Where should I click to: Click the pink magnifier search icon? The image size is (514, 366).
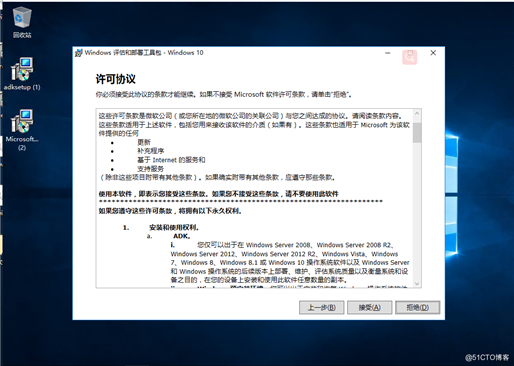click(x=409, y=57)
